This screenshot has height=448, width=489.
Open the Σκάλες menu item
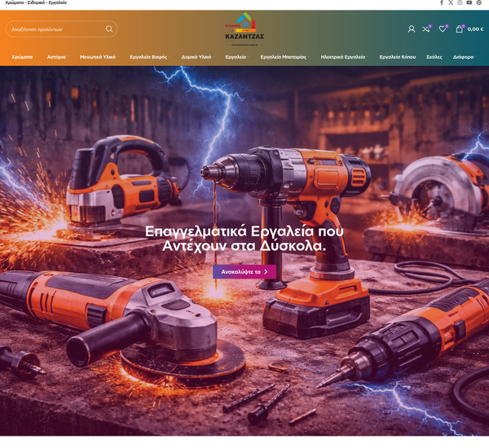pyautogui.click(x=434, y=57)
